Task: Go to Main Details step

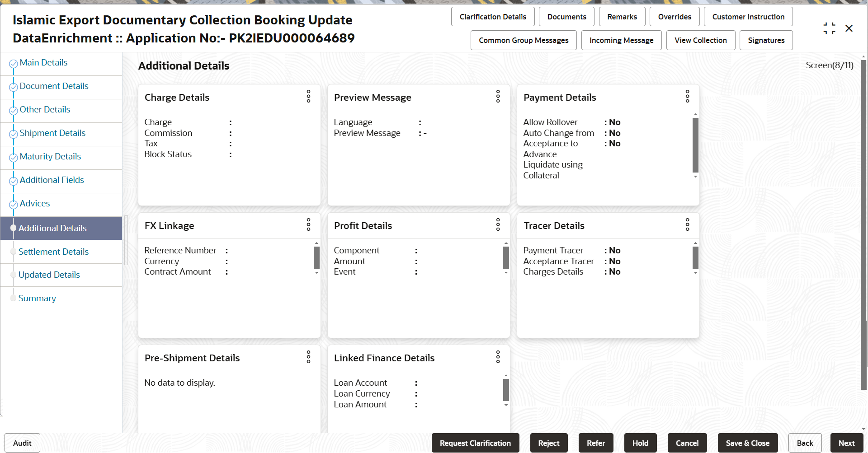Action: pyautogui.click(x=43, y=63)
